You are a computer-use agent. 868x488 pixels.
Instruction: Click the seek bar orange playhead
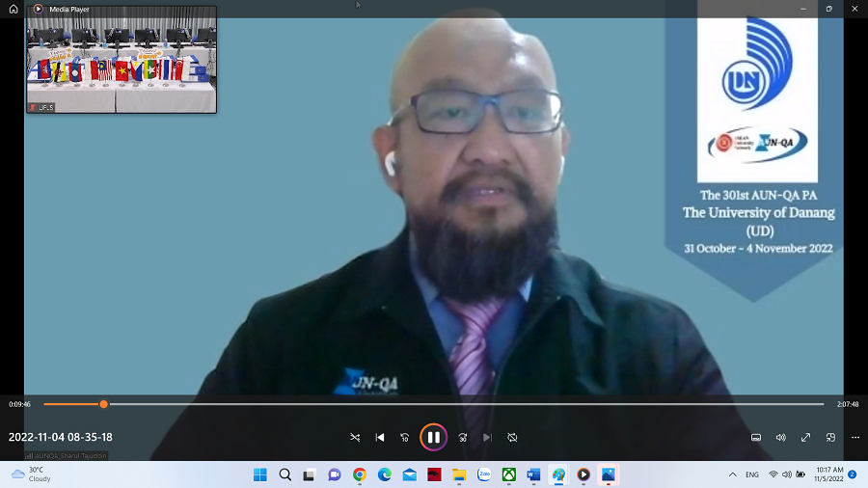coord(103,404)
